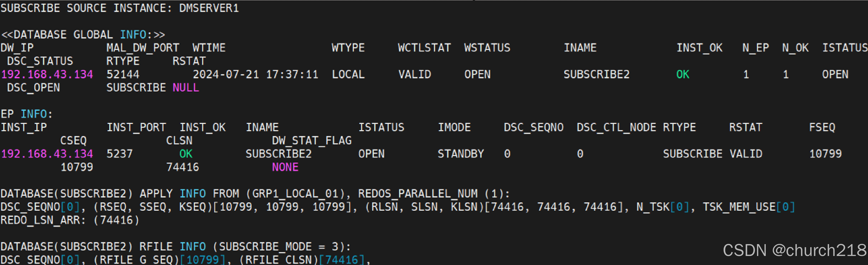Click the magenta IP under DW_IP
Screen dimensions: 868x265
pos(47,74)
